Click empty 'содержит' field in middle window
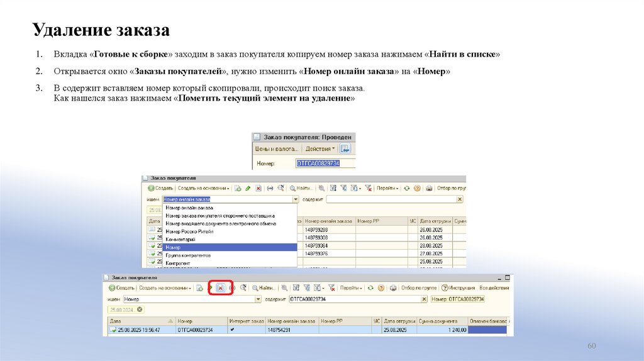The width and height of the screenshot is (644, 361). click(x=391, y=199)
